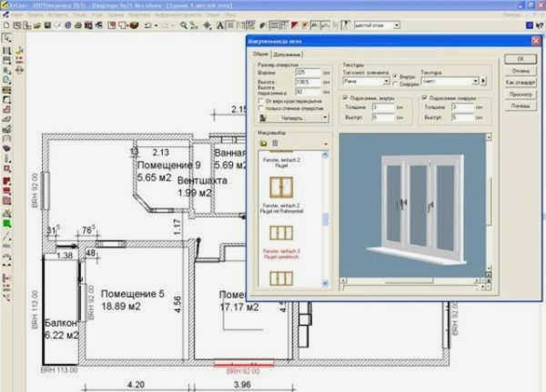This screenshot has width=546, height=392.
Task: Open the floor selector dropdown in the top toolbar
Action: click(x=397, y=25)
